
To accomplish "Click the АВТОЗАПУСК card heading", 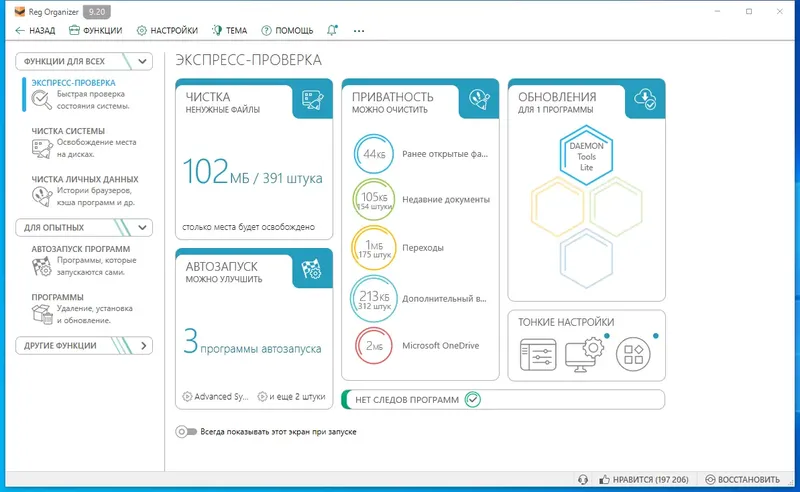I will pyautogui.click(x=221, y=266).
